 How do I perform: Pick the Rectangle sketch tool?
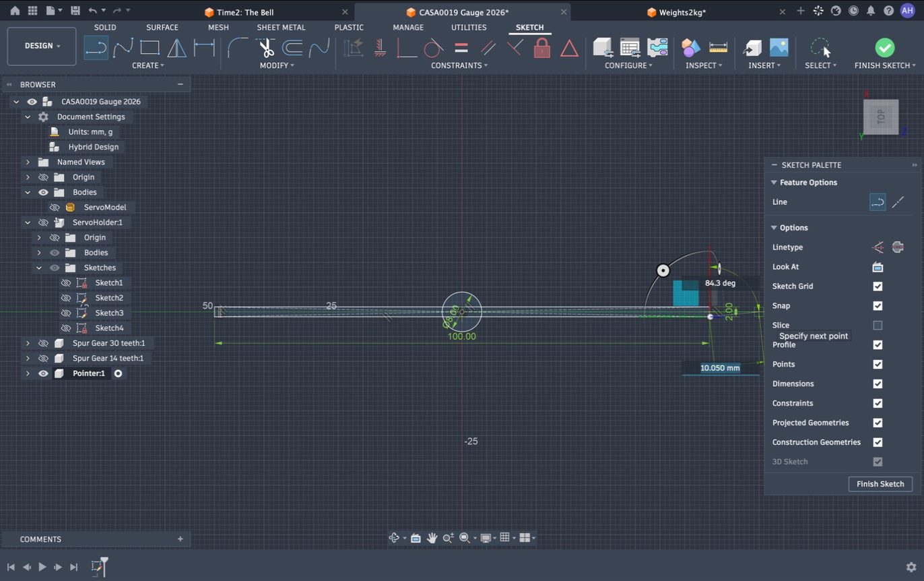(150, 48)
